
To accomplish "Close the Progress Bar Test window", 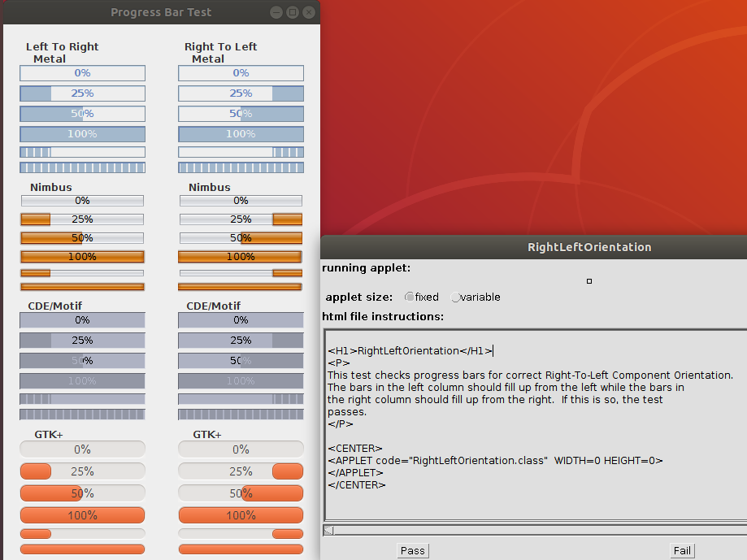I will point(308,12).
